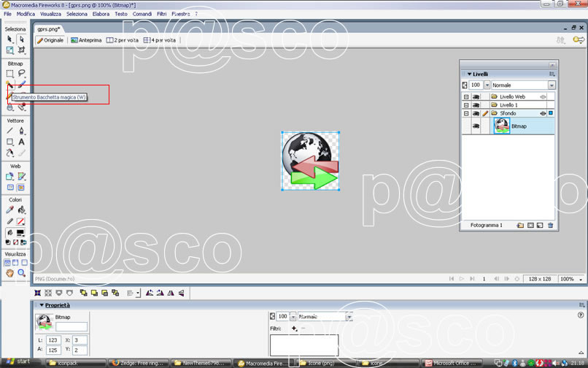Open the Align options dropdown arrow
This screenshot has height=368, width=588.
[139, 293]
